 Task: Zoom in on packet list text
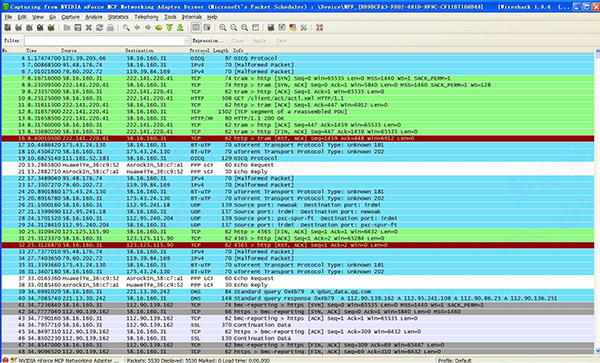click(x=223, y=28)
